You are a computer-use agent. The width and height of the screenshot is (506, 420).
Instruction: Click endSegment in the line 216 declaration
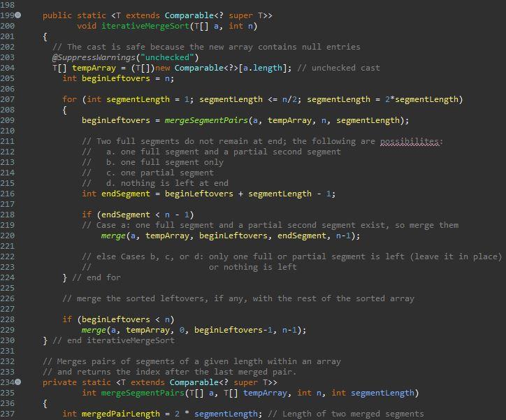(126, 194)
